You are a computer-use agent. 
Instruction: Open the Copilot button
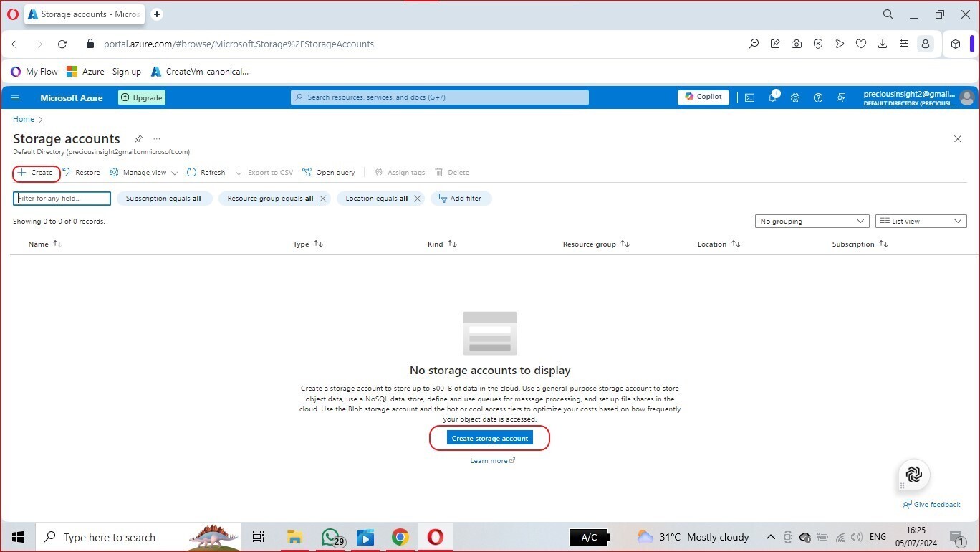point(703,97)
